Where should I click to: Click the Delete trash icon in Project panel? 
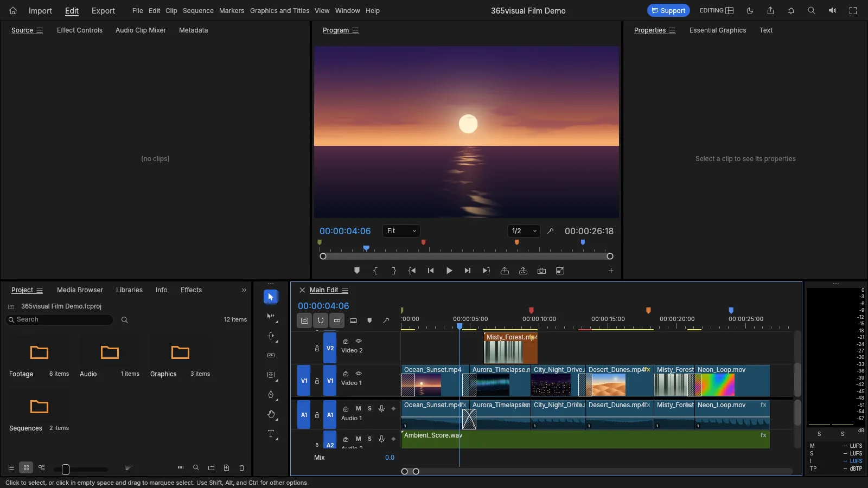[x=242, y=468]
